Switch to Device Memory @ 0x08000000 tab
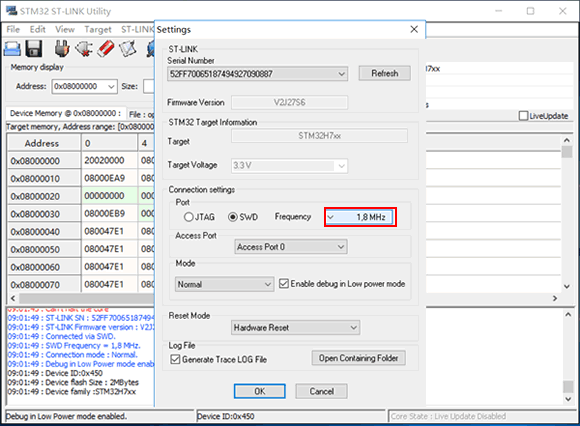Image resolution: width=580 pixels, height=426 pixels. click(65, 113)
